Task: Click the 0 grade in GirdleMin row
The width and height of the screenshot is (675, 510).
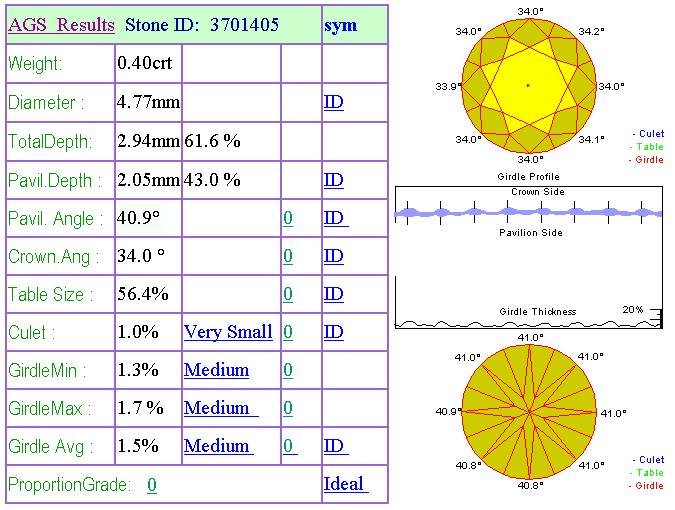Action: [x=288, y=370]
